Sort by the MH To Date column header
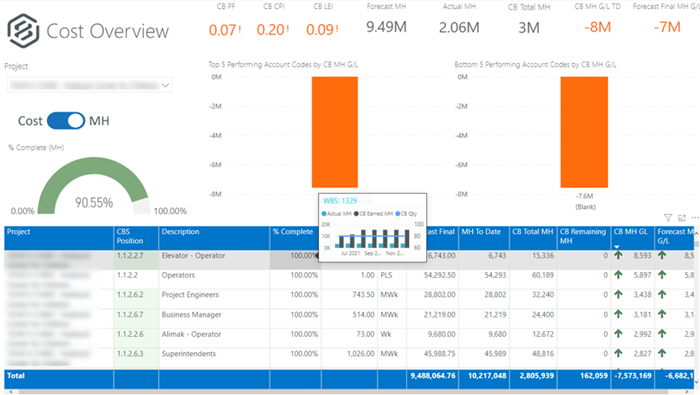 click(x=484, y=238)
